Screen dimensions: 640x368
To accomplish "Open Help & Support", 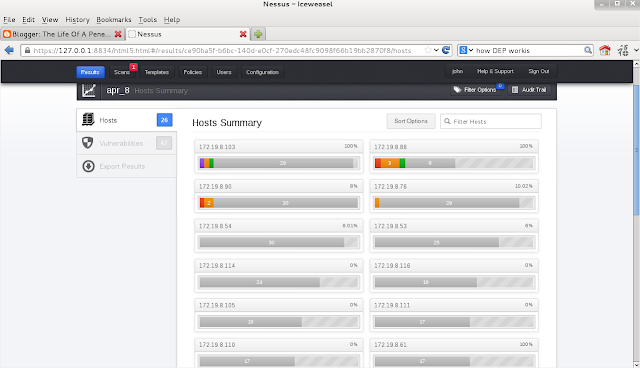I will coord(495,71).
